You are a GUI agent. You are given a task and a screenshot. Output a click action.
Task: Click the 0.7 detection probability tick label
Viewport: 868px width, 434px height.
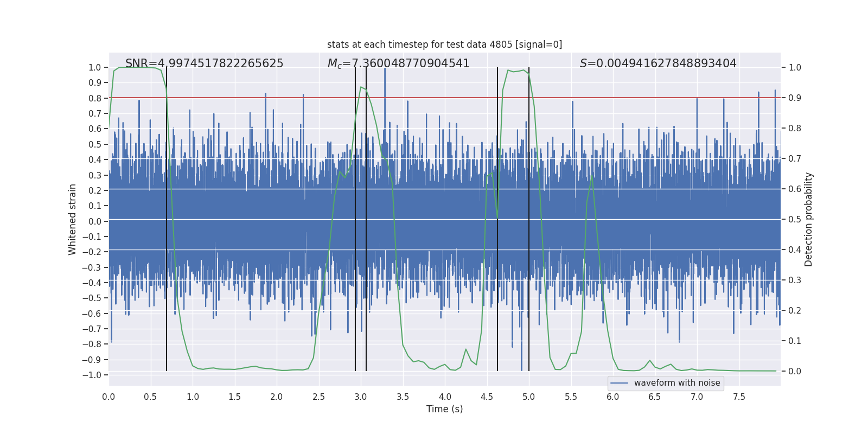(x=795, y=159)
